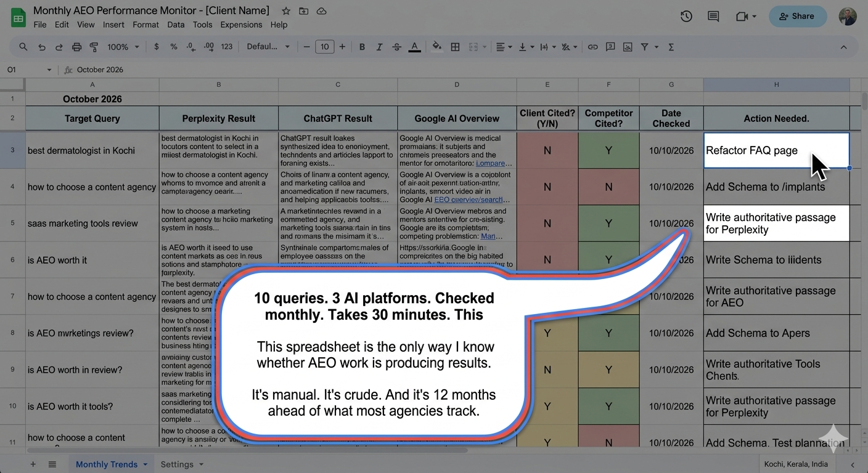
Task: Switch to the Settings sheet tab
Action: pos(177,464)
